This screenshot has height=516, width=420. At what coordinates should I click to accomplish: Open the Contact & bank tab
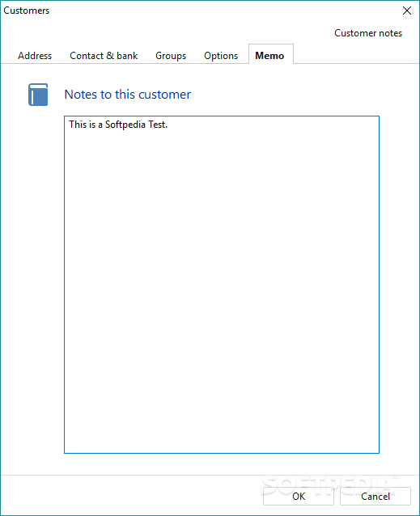point(104,56)
